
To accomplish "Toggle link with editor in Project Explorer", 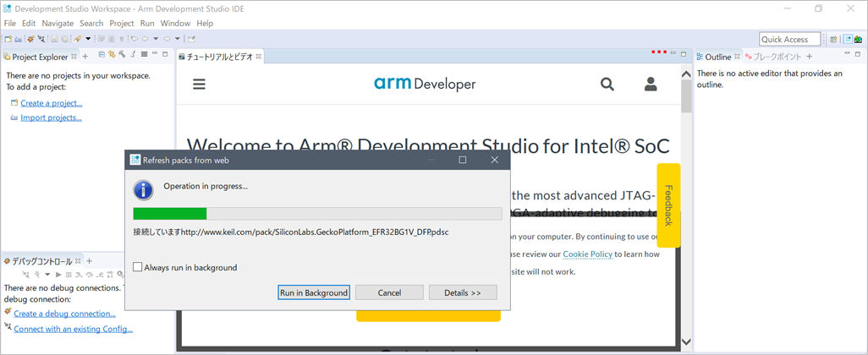I will pyautogui.click(x=112, y=54).
